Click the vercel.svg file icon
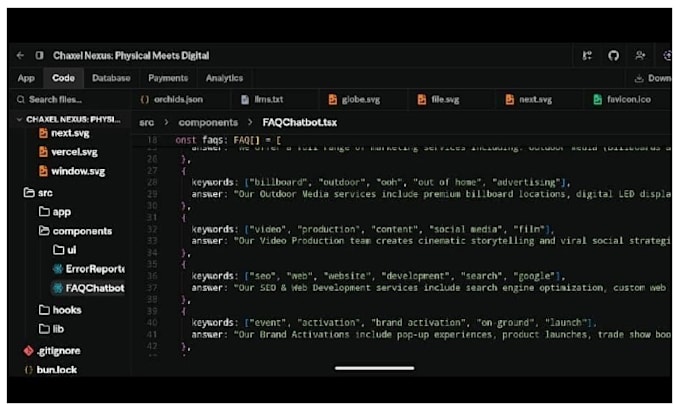 (43, 152)
